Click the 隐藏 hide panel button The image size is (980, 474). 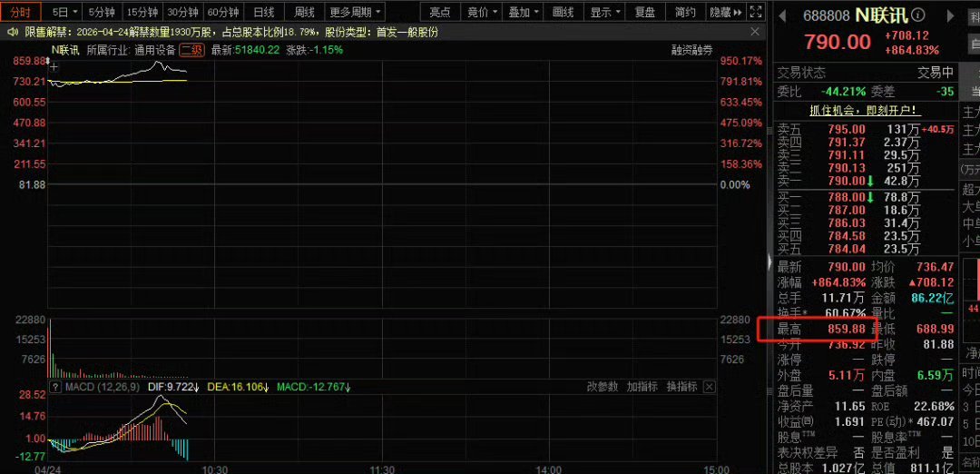pos(726,12)
